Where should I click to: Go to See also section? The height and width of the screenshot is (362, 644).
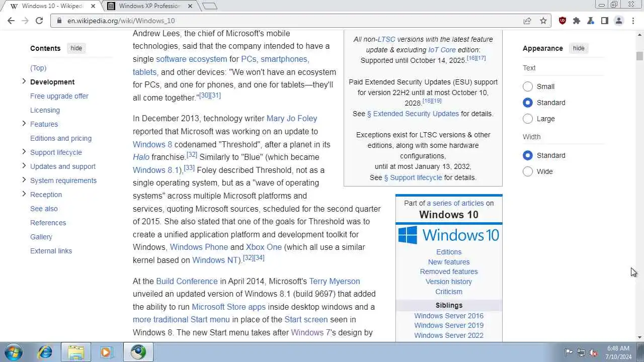tap(44, 209)
